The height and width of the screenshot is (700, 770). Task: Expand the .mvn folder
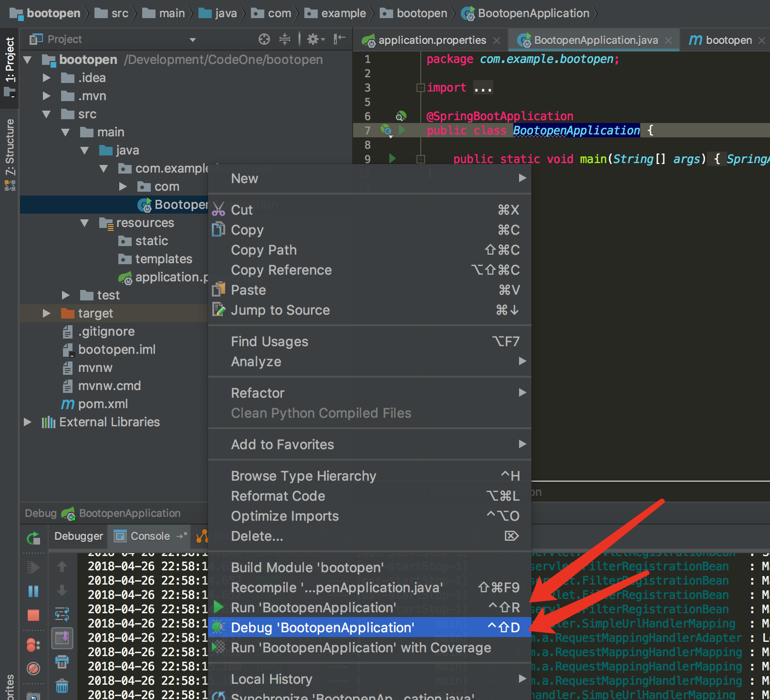click(46, 96)
